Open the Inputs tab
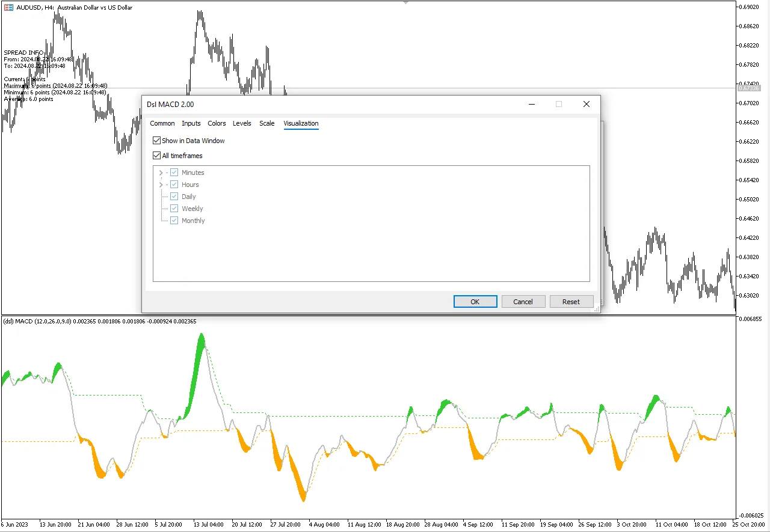This screenshot has width=770, height=532. tap(191, 123)
